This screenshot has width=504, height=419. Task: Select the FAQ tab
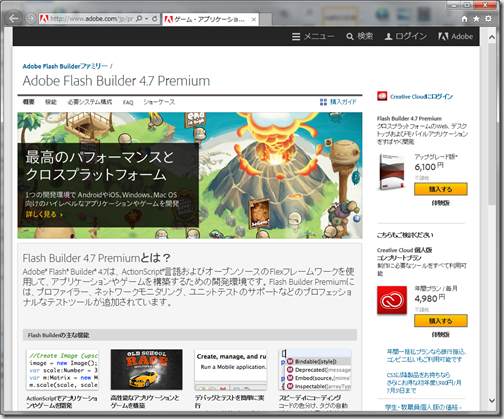point(128,102)
